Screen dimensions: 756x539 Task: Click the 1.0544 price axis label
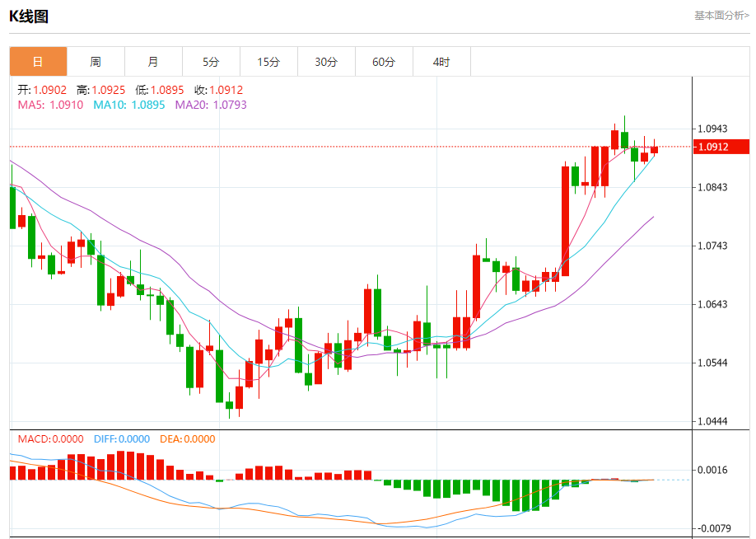pos(712,363)
